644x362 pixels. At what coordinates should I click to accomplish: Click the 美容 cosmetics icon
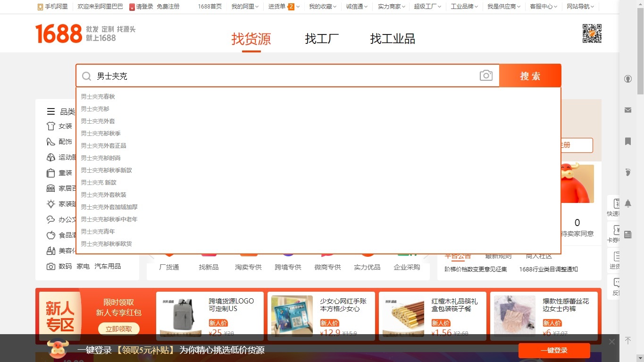click(51, 251)
